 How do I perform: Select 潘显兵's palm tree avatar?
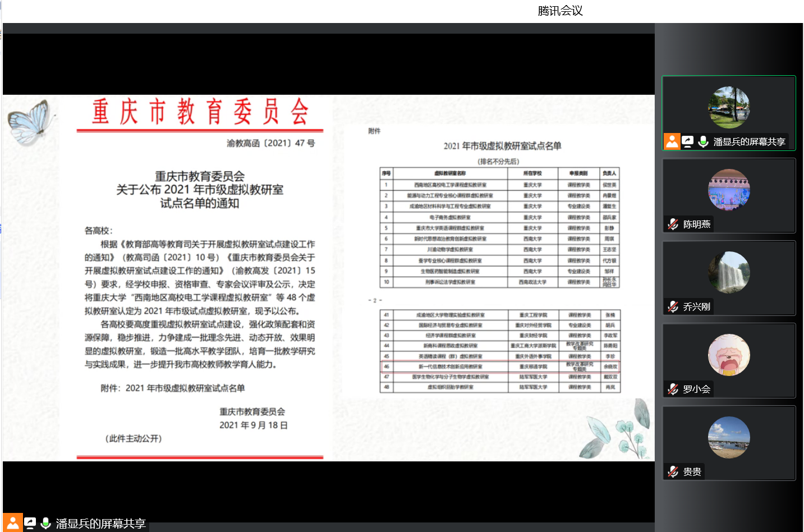729,107
